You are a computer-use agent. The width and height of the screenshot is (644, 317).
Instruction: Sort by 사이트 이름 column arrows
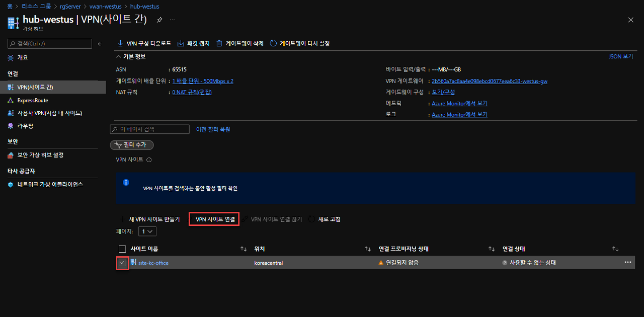pos(244,249)
